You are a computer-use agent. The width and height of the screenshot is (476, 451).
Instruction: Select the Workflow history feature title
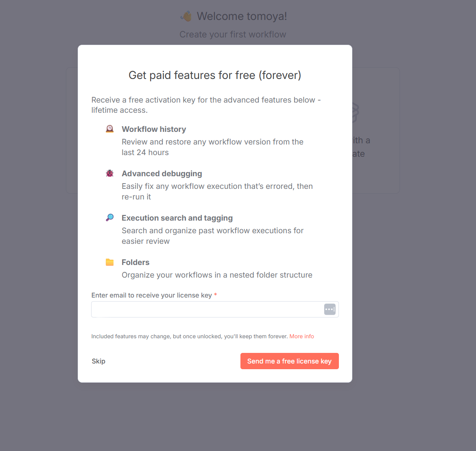(x=154, y=129)
